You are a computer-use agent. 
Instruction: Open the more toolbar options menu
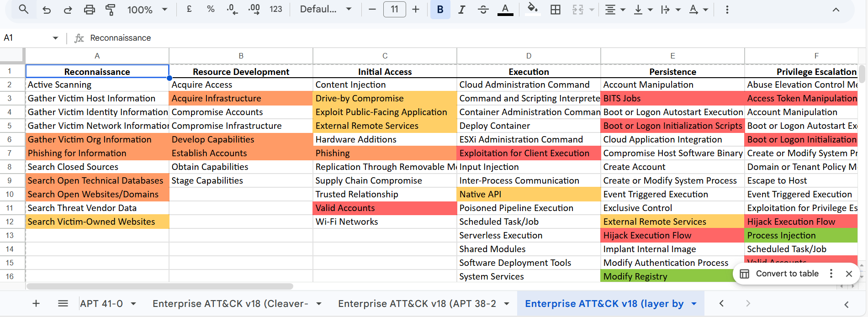click(x=727, y=10)
